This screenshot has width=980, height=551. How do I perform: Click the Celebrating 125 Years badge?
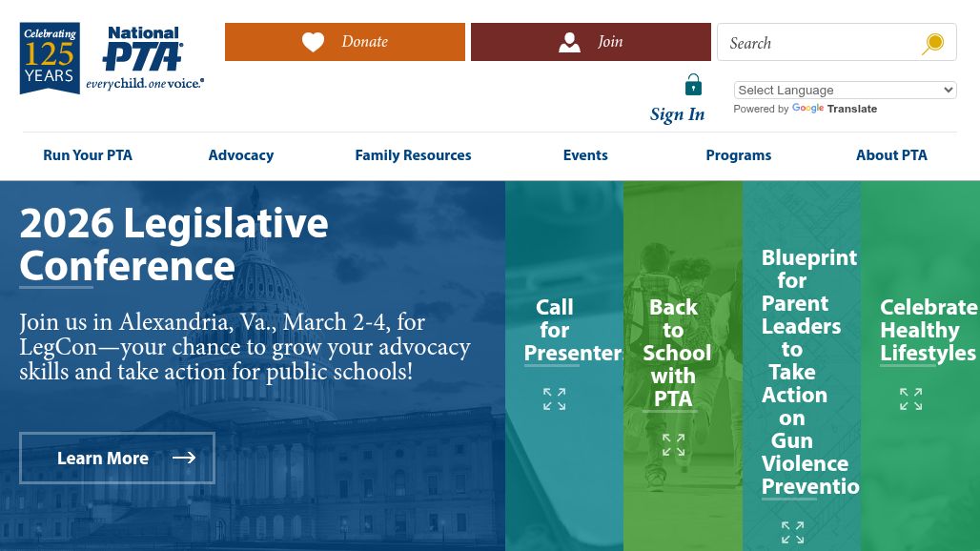[50, 58]
